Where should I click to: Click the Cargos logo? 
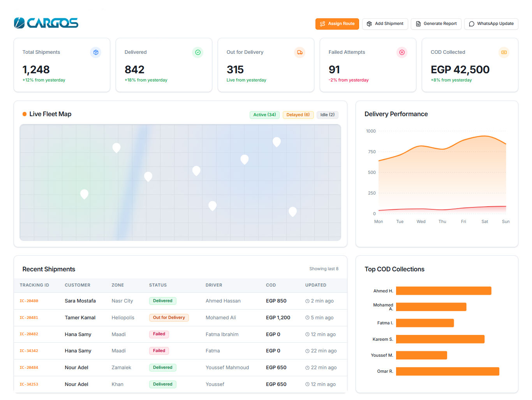46,23
